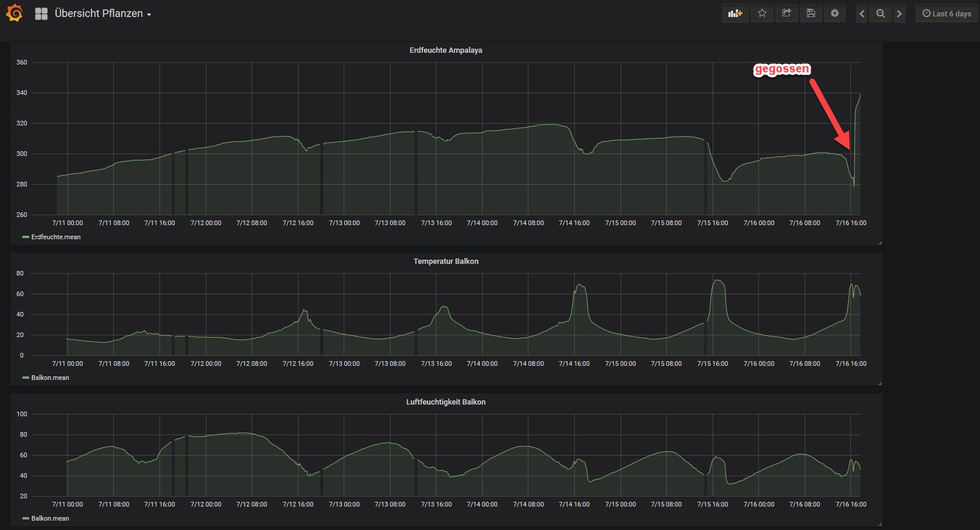Expand the Übersicht Pflanzen dashboard dropdown

pyautogui.click(x=103, y=13)
